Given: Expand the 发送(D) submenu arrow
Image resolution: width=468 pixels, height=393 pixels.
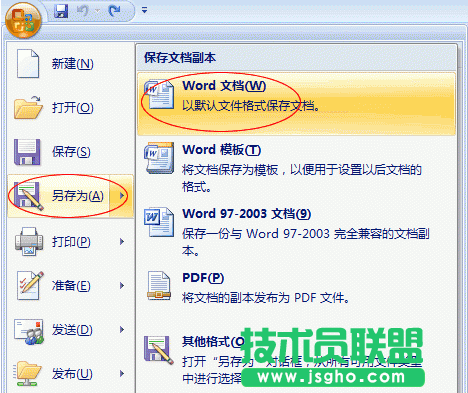Looking at the screenshot, I should click(x=122, y=330).
